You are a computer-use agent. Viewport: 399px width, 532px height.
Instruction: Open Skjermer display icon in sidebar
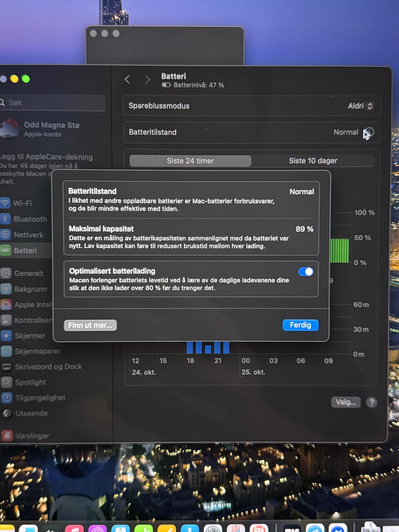(x=7, y=335)
